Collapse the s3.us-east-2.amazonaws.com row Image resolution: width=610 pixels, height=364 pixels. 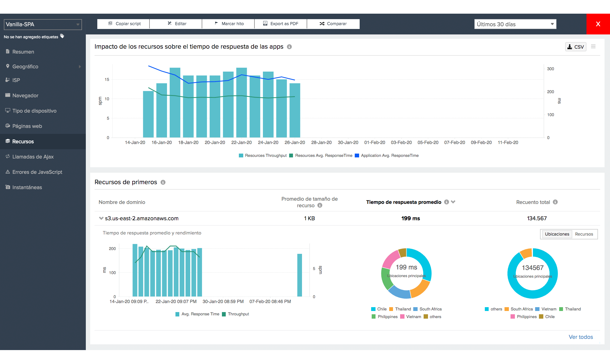coord(101,218)
